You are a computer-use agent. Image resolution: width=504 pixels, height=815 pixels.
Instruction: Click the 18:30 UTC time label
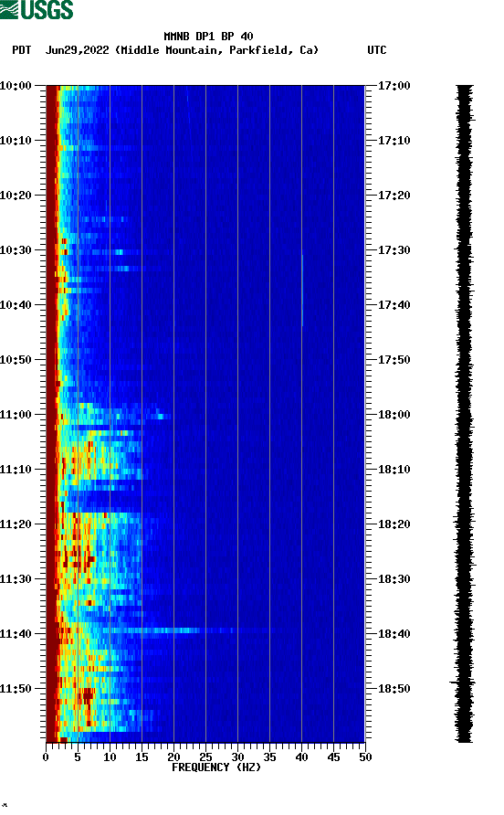coord(394,579)
